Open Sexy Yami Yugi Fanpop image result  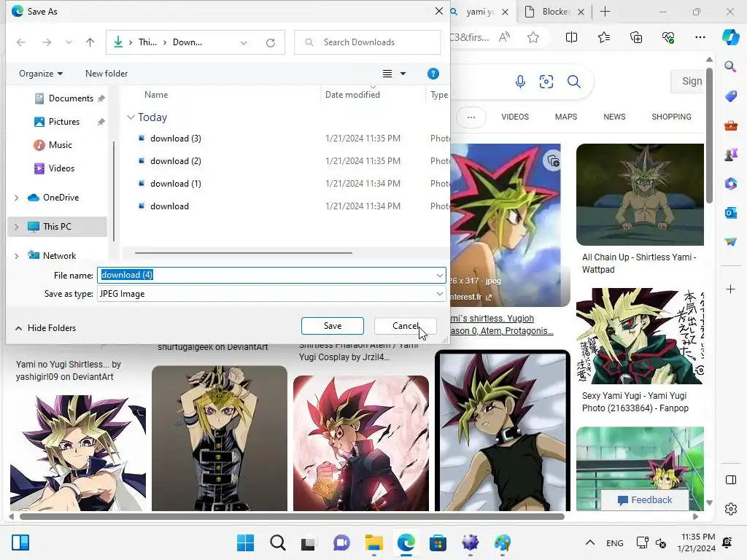pos(640,335)
